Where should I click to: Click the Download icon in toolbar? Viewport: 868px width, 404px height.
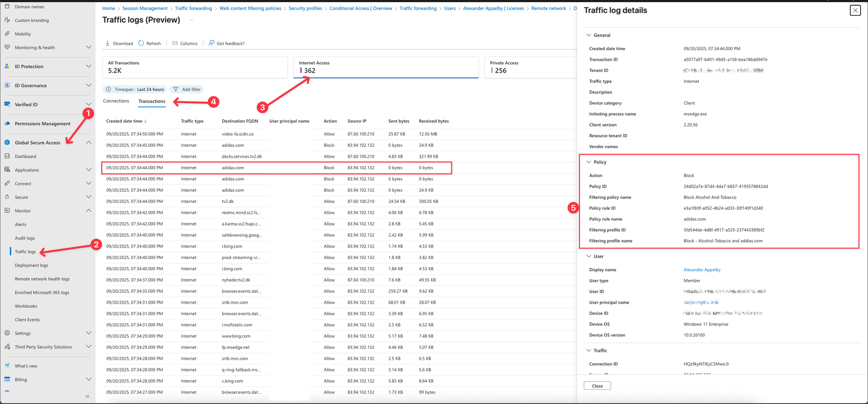click(108, 43)
